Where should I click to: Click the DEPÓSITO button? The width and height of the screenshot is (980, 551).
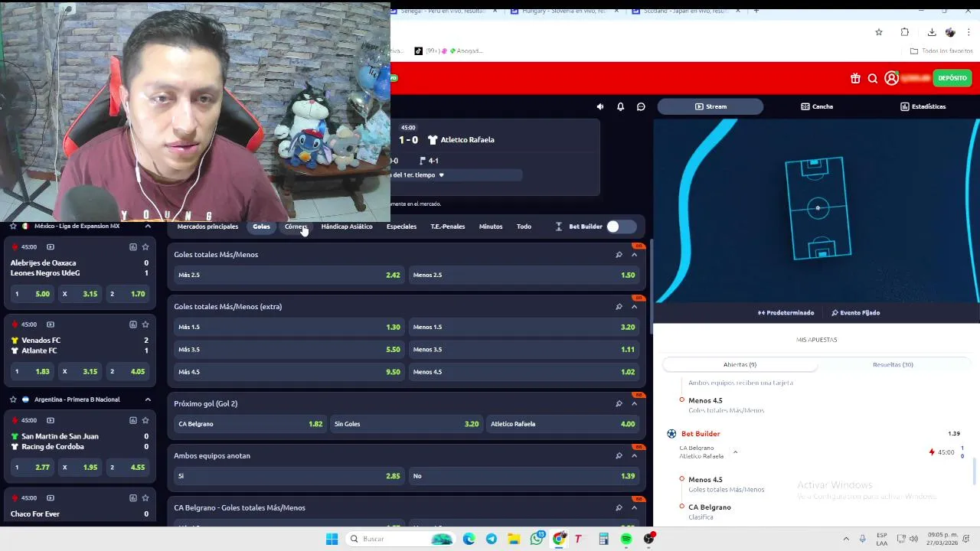click(952, 78)
